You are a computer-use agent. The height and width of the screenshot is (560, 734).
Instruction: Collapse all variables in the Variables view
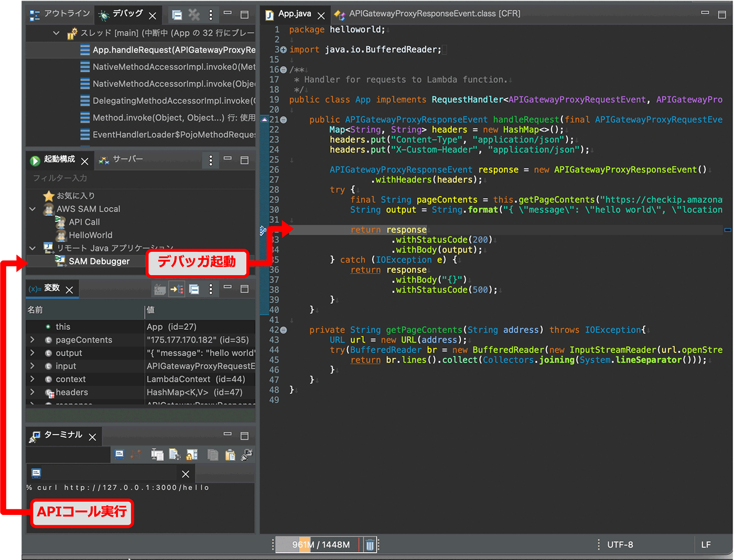[x=194, y=289]
